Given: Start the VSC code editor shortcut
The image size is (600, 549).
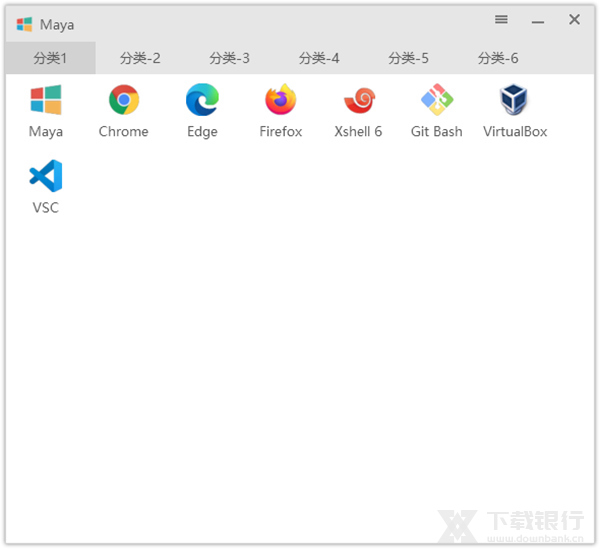Looking at the screenshot, I should (46, 177).
